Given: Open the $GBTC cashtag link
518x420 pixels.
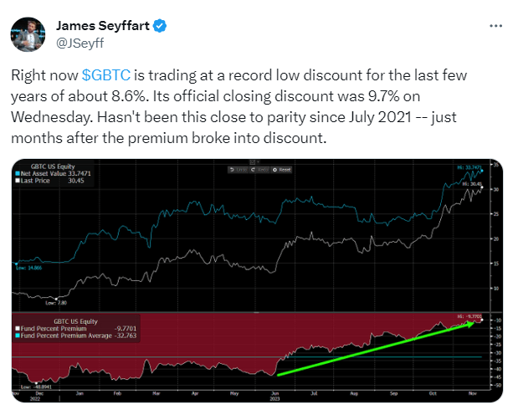Looking at the screenshot, I should point(105,75).
